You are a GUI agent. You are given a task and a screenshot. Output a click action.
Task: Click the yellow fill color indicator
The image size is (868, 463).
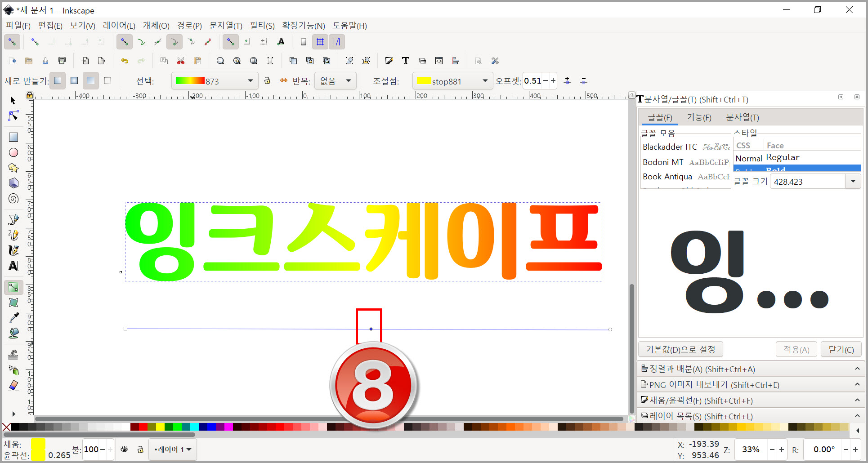click(38, 445)
